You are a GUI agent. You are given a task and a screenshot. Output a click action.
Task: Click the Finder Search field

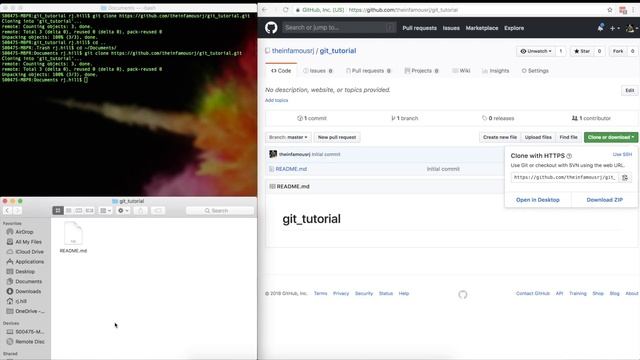pyautogui.click(x=220, y=211)
